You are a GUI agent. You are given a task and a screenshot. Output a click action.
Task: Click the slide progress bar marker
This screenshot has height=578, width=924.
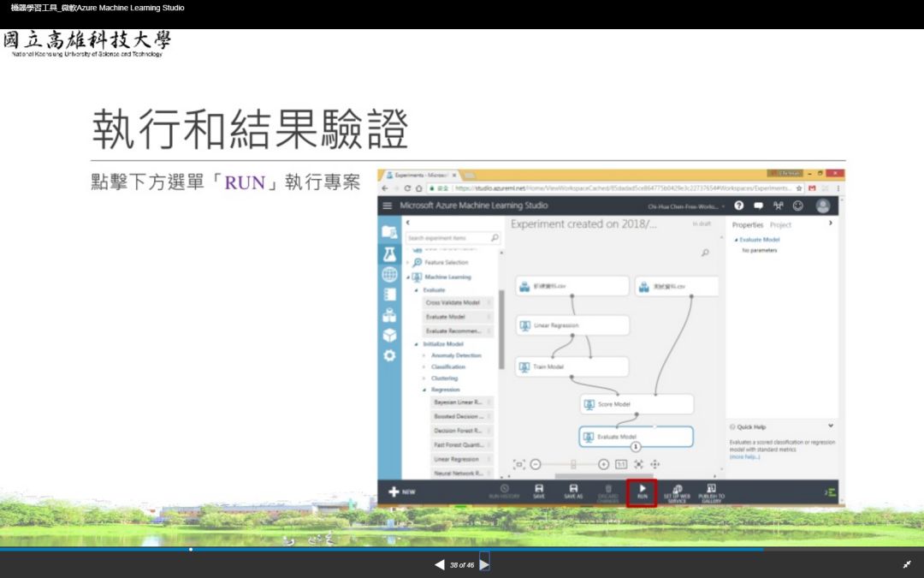190,549
